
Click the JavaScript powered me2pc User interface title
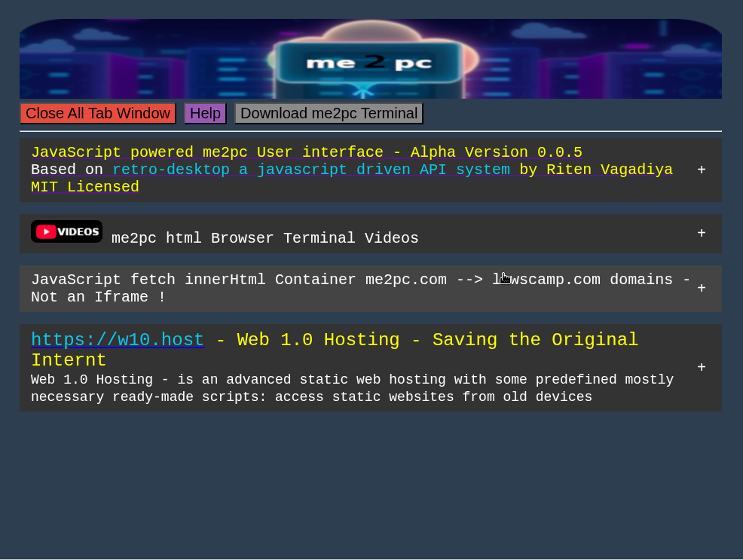tap(307, 152)
